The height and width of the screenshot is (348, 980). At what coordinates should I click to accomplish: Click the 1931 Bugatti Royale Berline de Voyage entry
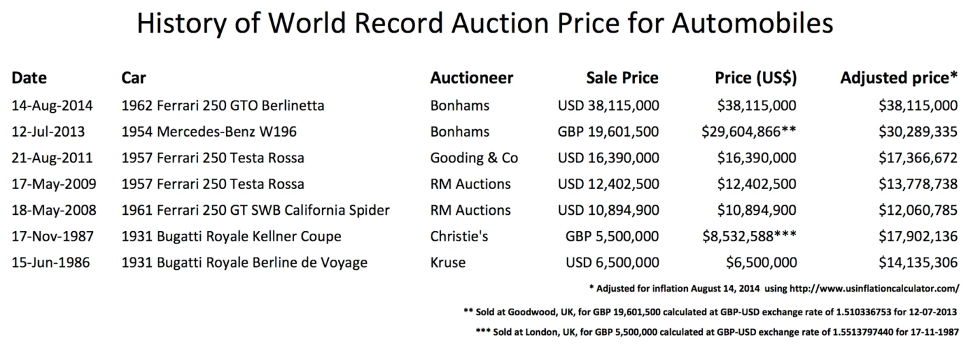coord(244,262)
